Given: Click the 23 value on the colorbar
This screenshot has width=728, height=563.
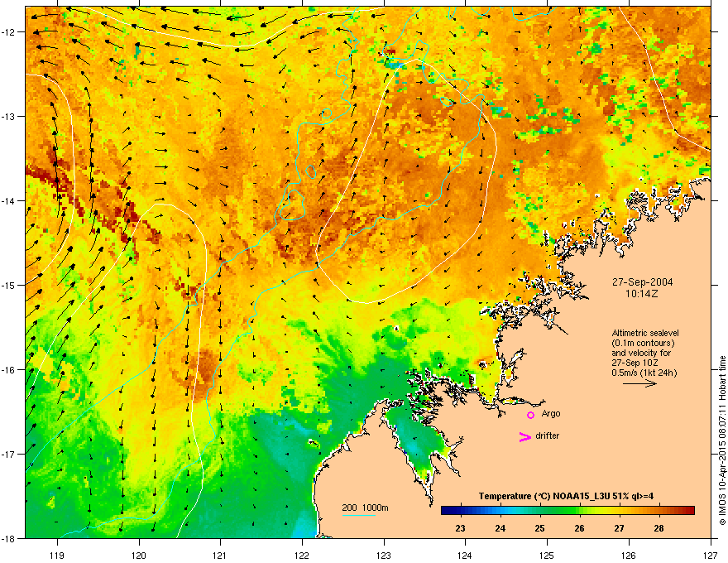Looking at the screenshot, I should tap(460, 528).
